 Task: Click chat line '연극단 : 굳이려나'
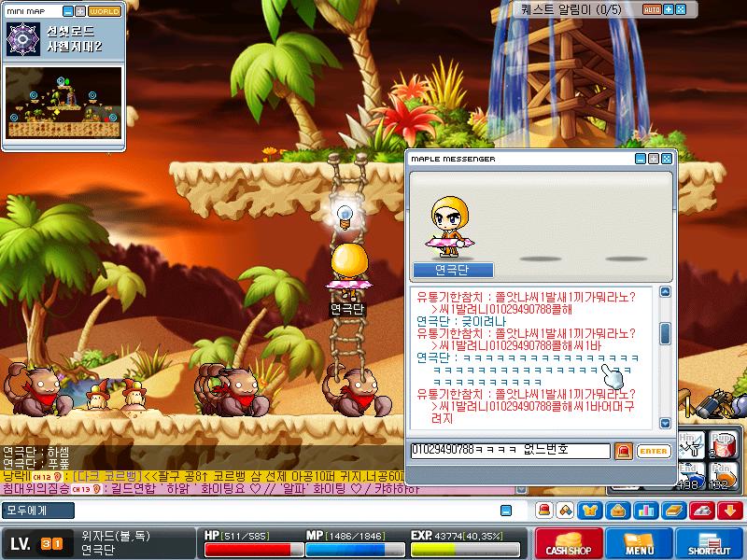click(461, 321)
